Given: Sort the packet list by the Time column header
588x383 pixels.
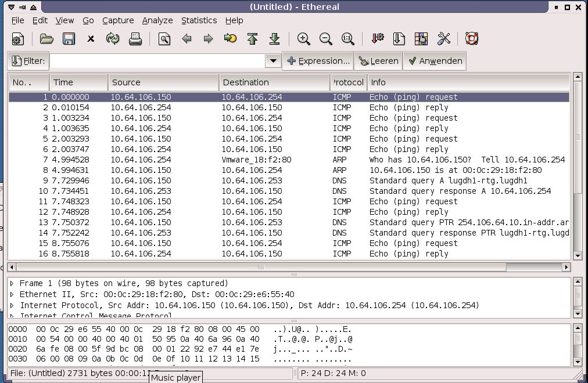Looking at the screenshot, I should [x=78, y=82].
